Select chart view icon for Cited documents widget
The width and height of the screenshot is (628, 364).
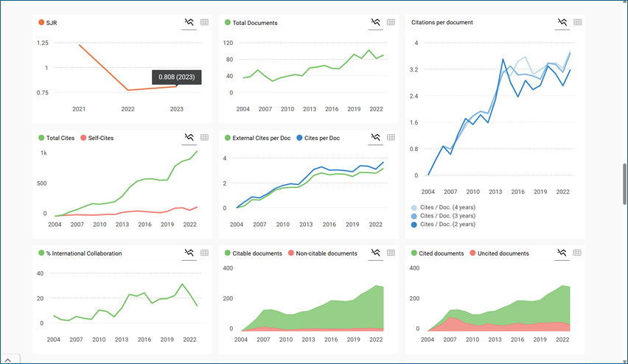(562, 253)
